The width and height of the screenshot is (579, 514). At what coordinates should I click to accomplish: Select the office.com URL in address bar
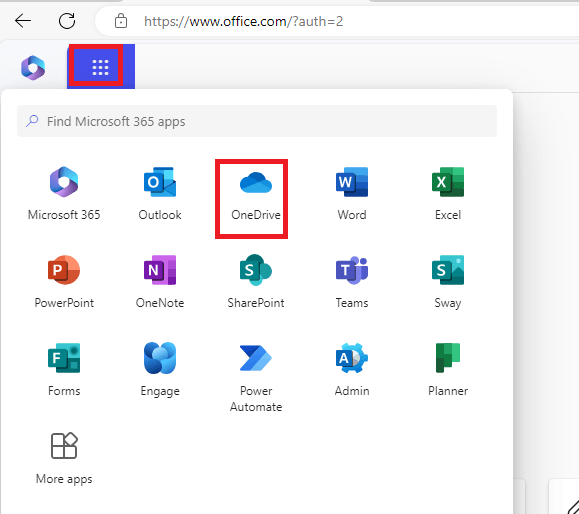click(244, 21)
